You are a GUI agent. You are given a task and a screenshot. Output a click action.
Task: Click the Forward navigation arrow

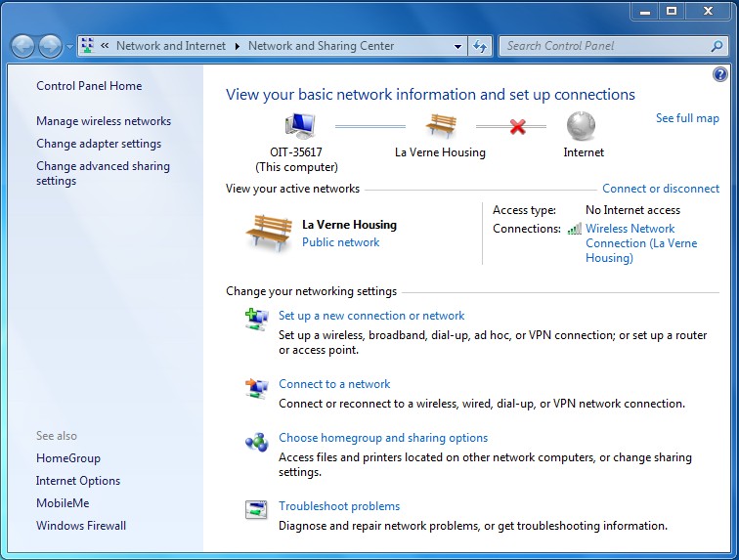click(x=50, y=46)
